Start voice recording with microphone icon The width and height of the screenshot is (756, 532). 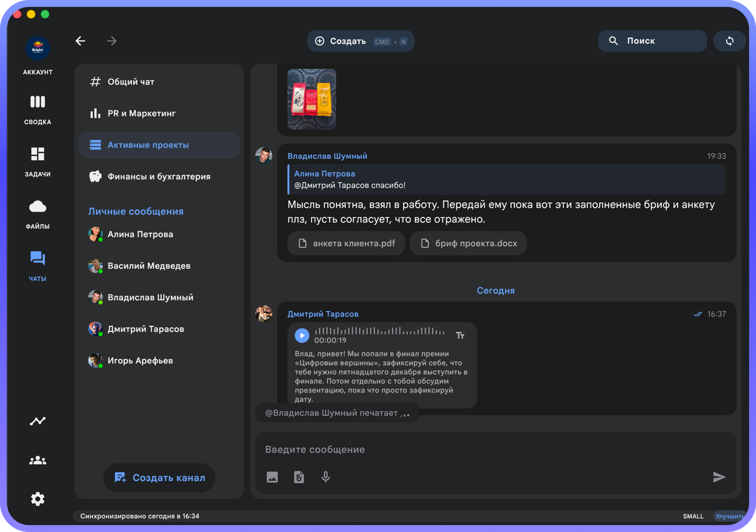click(x=326, y=477)
